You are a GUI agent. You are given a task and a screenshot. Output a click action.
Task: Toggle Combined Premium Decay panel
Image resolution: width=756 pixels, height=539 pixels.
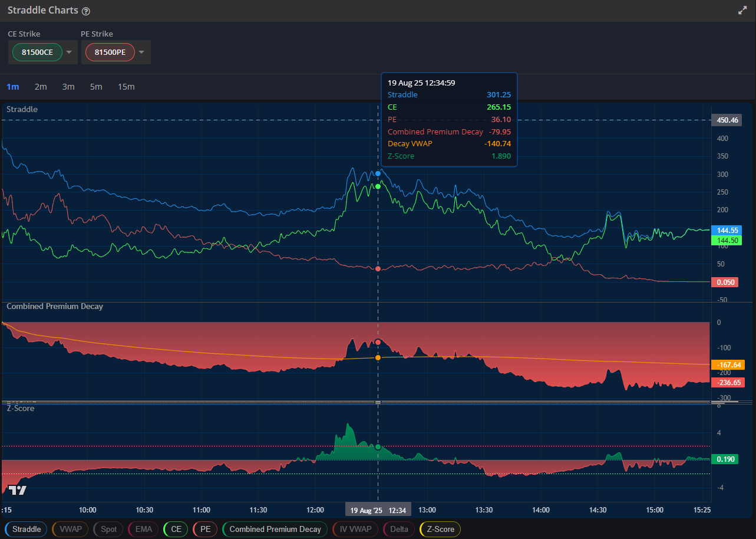click(x=274, y=529)
